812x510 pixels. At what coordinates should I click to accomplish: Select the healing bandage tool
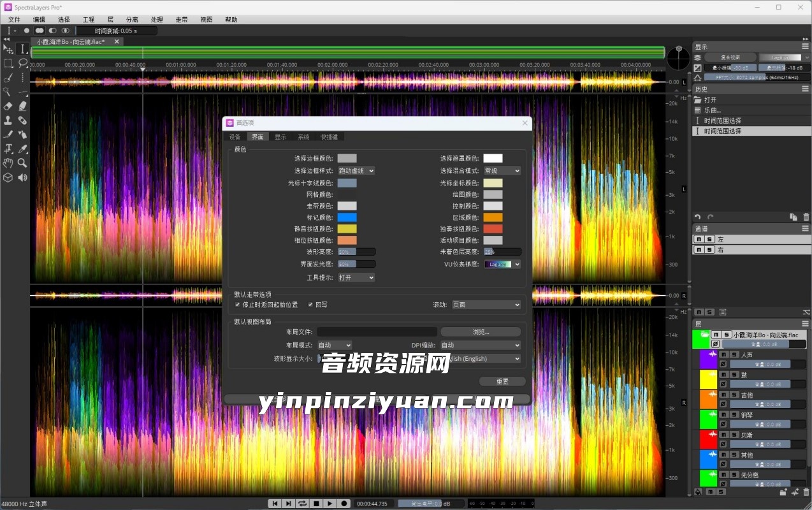coord(23,120)
